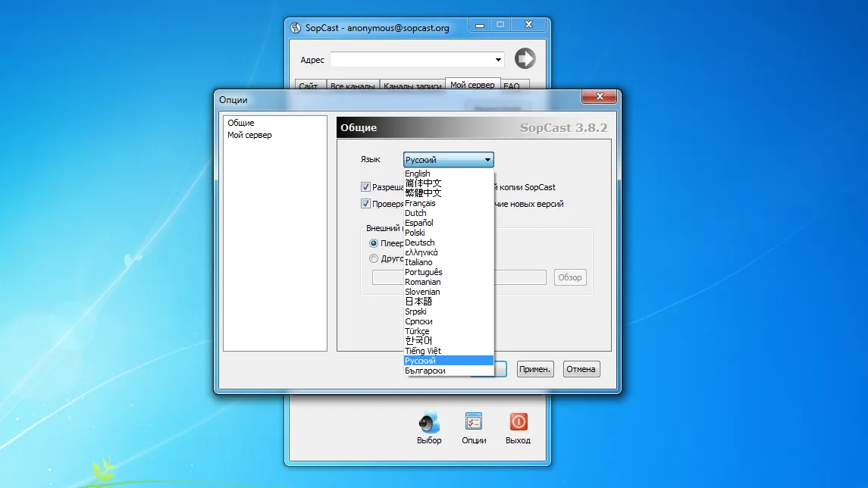
Task: Choose Polski from the language list
Action: tap(449, 233)
